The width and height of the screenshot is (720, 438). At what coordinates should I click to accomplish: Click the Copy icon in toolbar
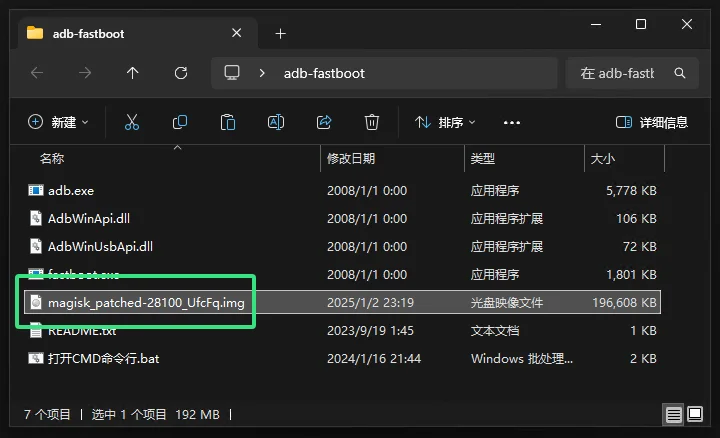(x=180, y=122)
